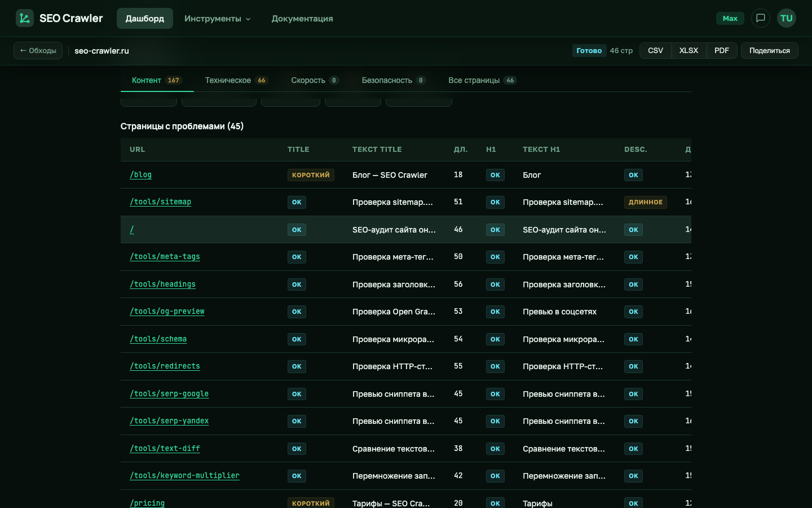Switch to the Скорость tab
The width and height of the screenshot is (812, 508).
(315, 80)
